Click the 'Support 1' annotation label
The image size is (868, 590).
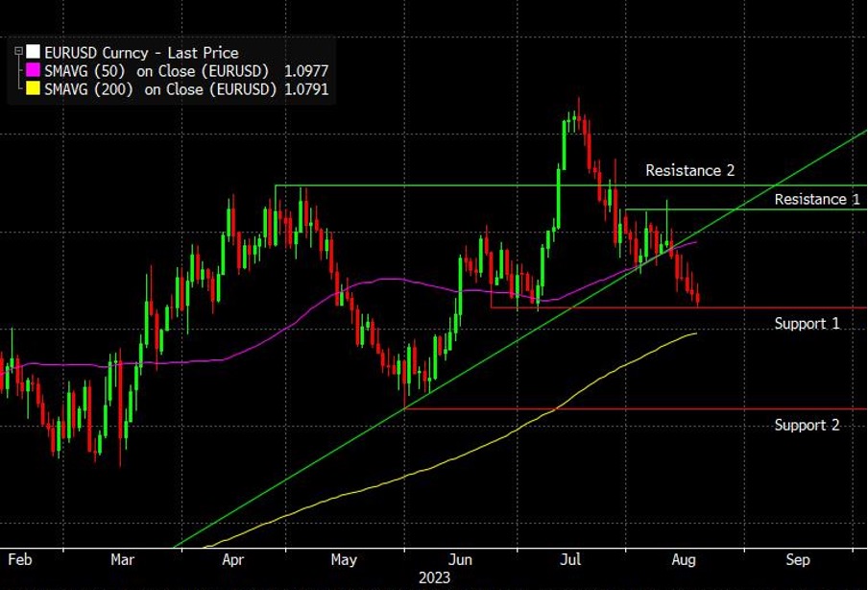(x=807, y=324)
